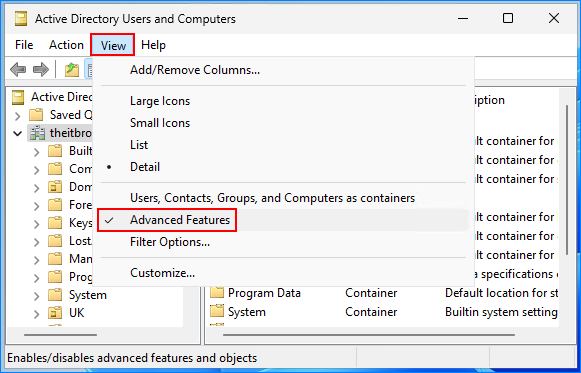Click the theitbros domain icon in tree
Image resolution: width=581 pixels, height=373 pixels.
[x=37, y=133]
